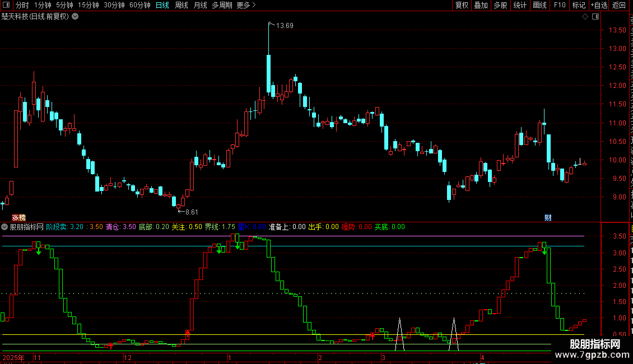Add stock via +自选 button
The height and width of the screenshot is (364, 633).
(599, 5)
